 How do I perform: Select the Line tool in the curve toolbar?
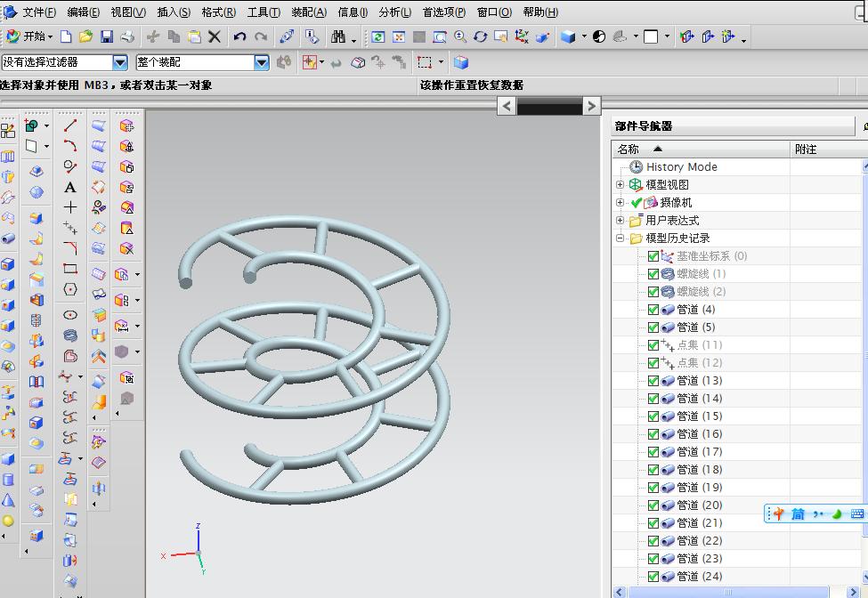point(70,125)
